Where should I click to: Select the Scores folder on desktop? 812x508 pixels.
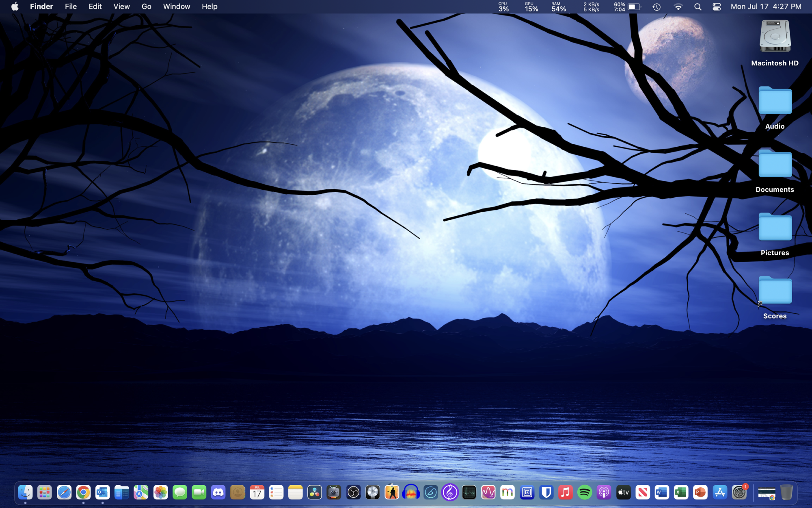coord(775,291)
